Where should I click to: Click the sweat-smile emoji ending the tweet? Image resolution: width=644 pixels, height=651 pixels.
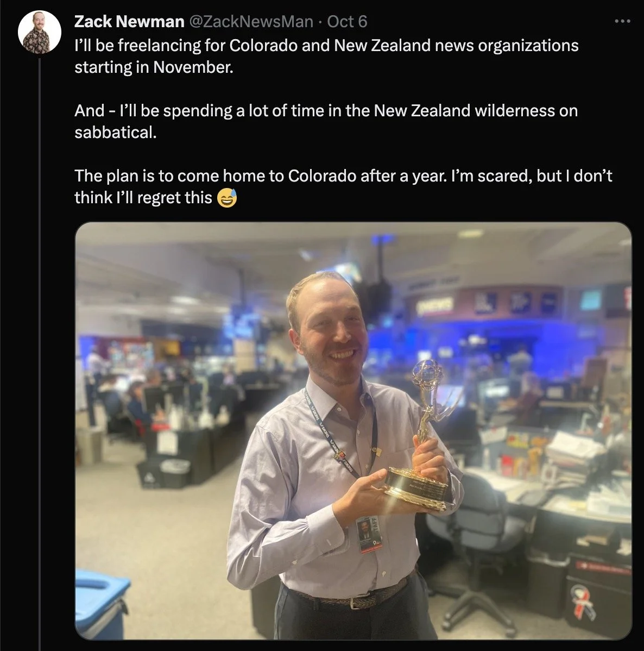227,198
